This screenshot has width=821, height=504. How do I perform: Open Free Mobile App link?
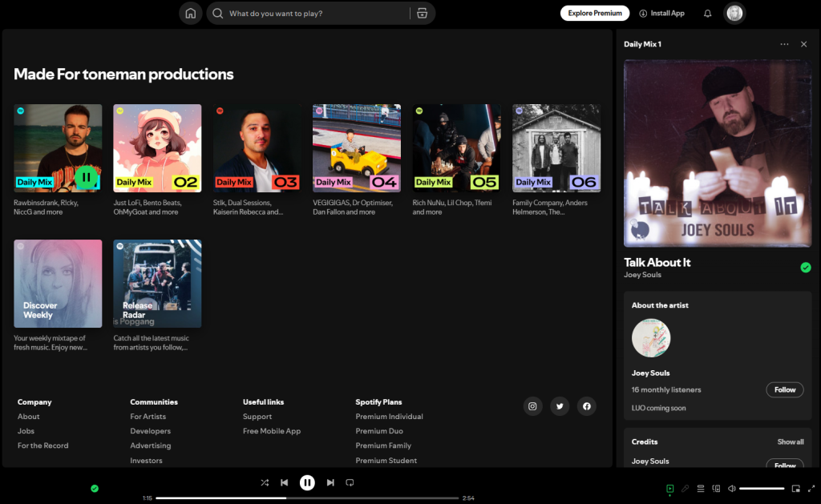(272, 431)
